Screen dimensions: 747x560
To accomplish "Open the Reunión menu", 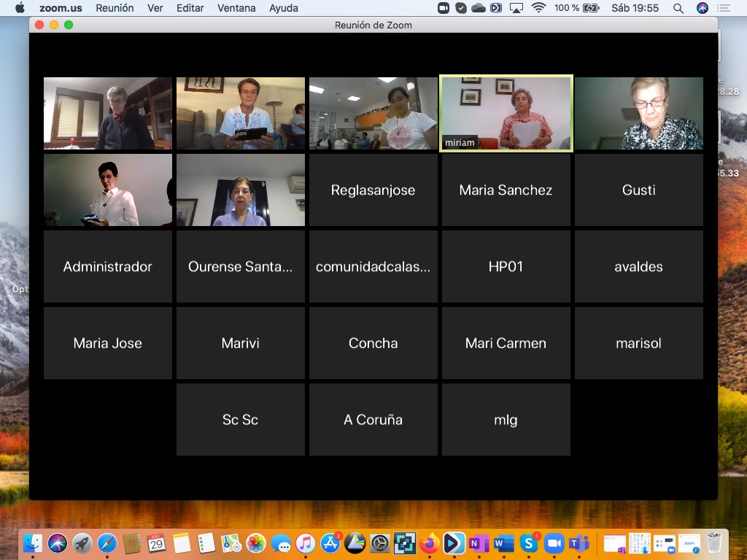I will [115, 8].
